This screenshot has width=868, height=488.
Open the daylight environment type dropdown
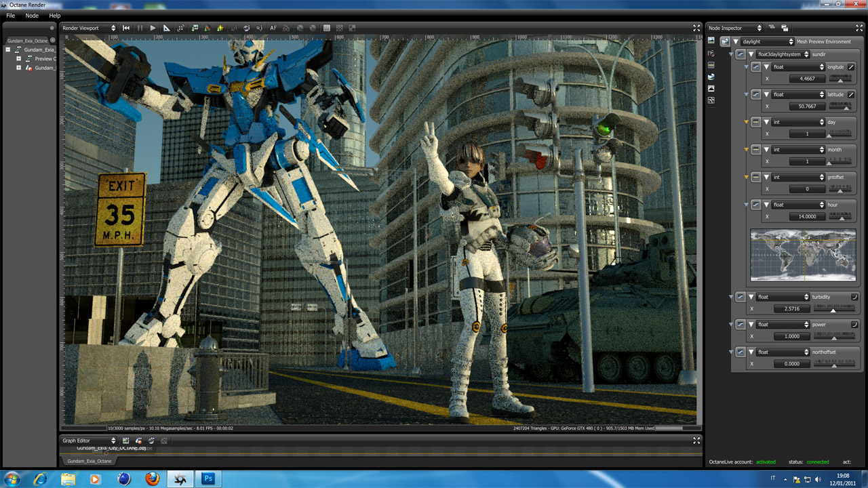[768, 41]
